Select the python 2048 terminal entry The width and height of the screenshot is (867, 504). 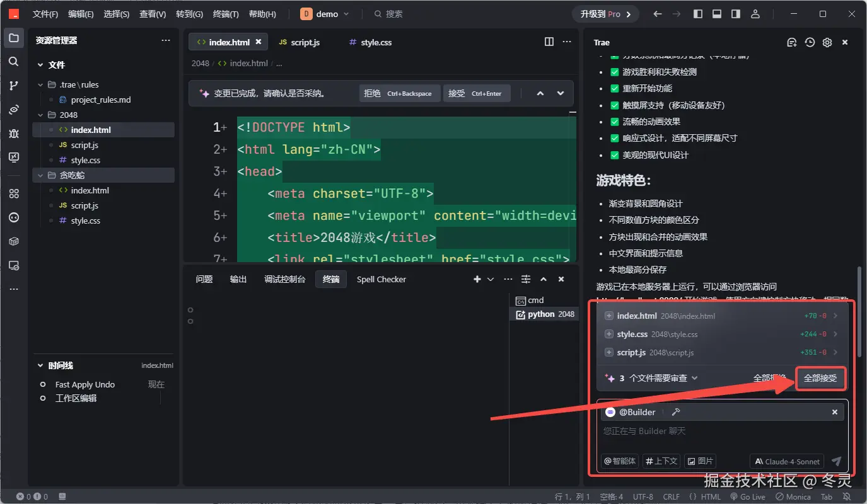click(x=545, y=314)
